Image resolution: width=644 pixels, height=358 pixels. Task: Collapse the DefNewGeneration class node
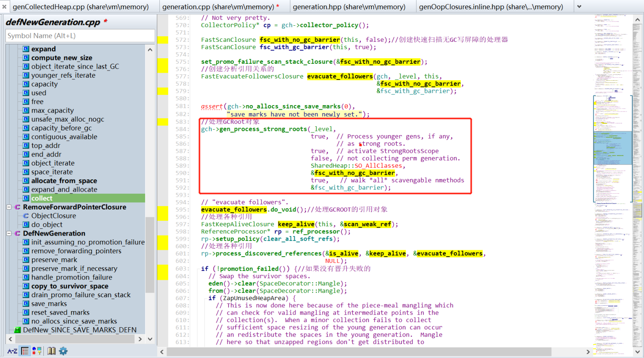[x=9, y=233]
